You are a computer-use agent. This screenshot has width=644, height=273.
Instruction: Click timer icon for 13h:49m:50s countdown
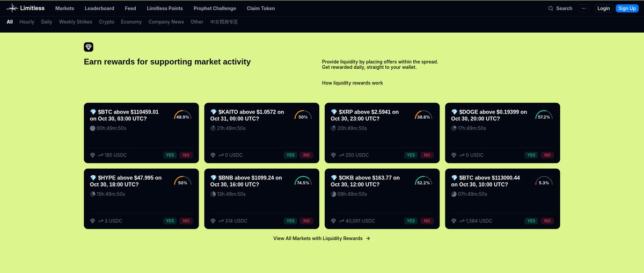pos(213,194)
